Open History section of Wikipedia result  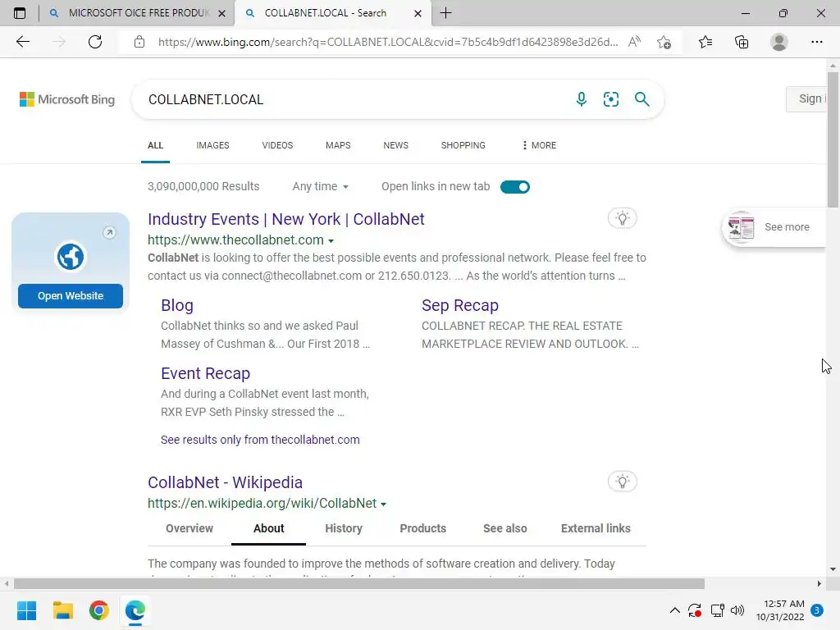[344, 528]
